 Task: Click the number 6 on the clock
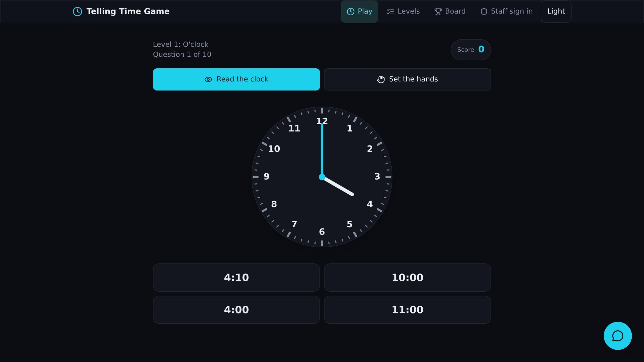pos(322,232)
